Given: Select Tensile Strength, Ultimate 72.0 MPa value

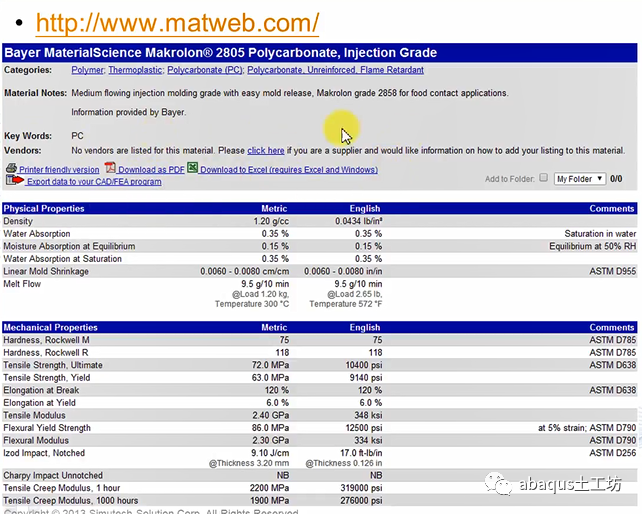Looking at the screenshot, I should coord(270,365).
